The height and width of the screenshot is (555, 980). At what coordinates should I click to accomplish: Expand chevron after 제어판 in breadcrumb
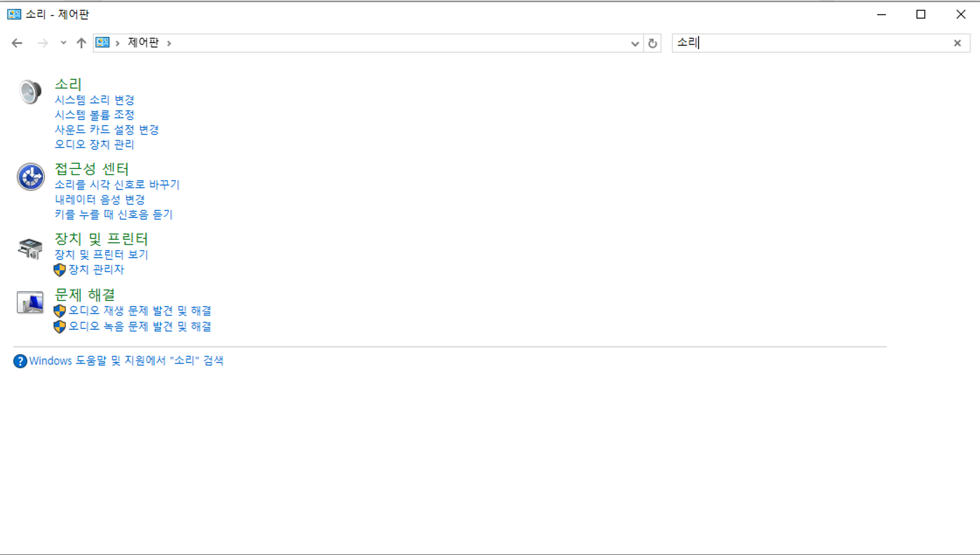169,43
